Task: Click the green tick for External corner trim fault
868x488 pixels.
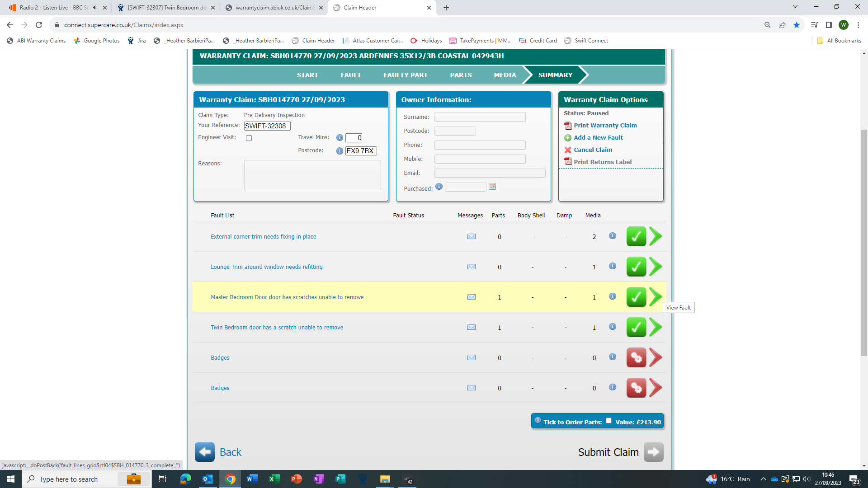Action: [636, 236]
